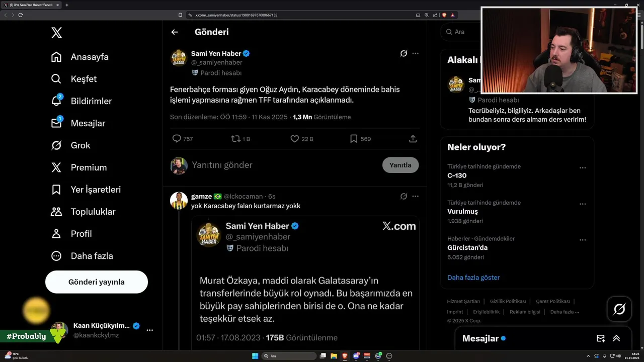Open trending topic Gürcistan'da
The width and height of the screenshot is (644, 362).
(467, 247)
